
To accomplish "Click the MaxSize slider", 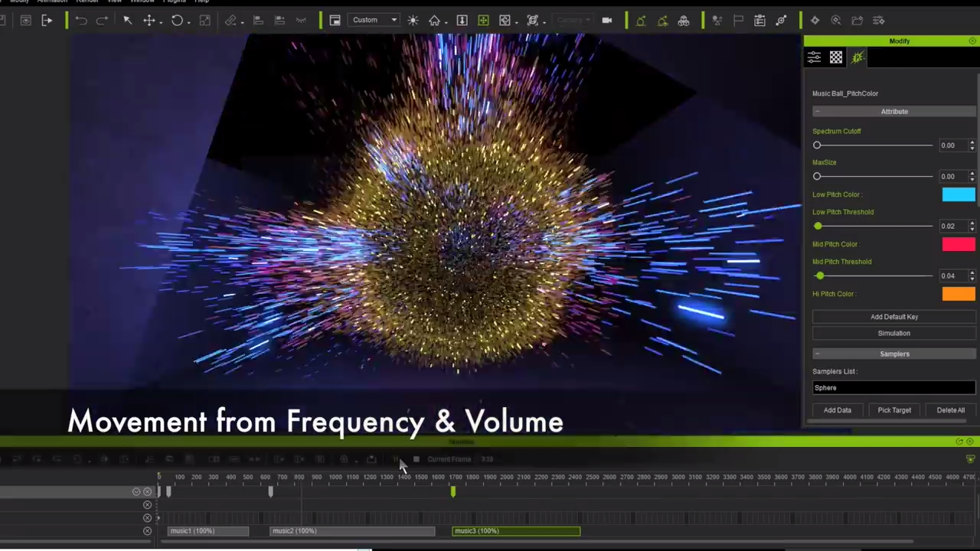I will (x=873, y=177).
